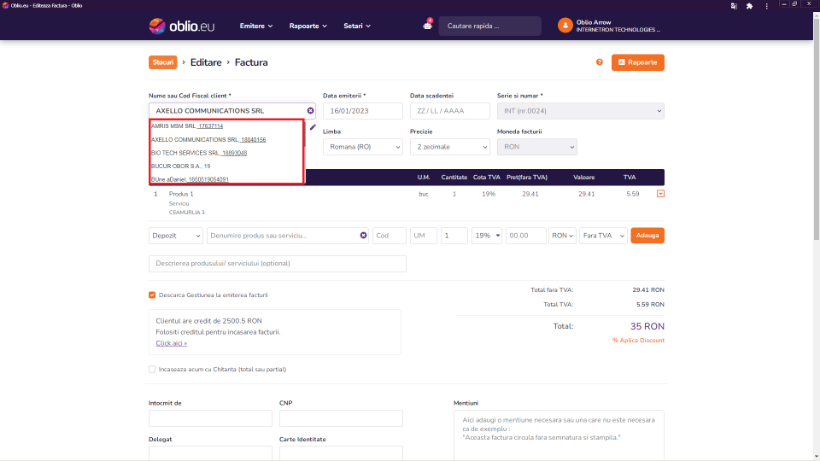Enable Incaseaza acum cu Chitanta checkbox
The width and height of the screenshot is (820, 461).
coord(152,369)
